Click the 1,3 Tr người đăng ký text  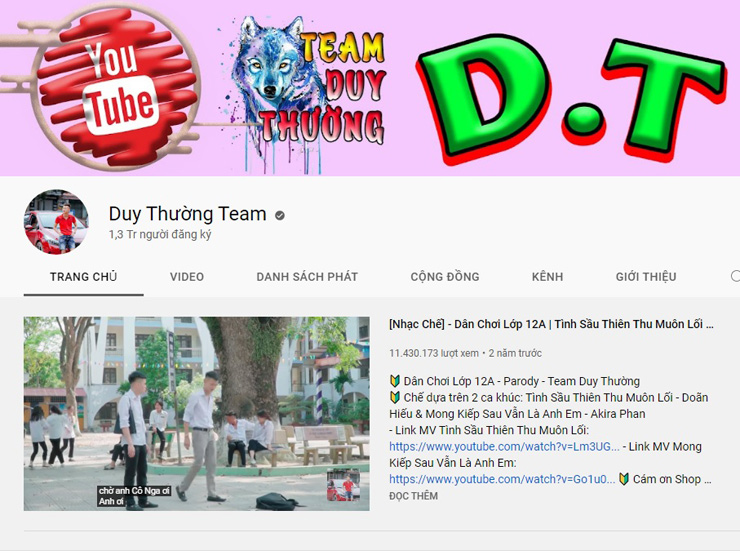pos(160,235)
